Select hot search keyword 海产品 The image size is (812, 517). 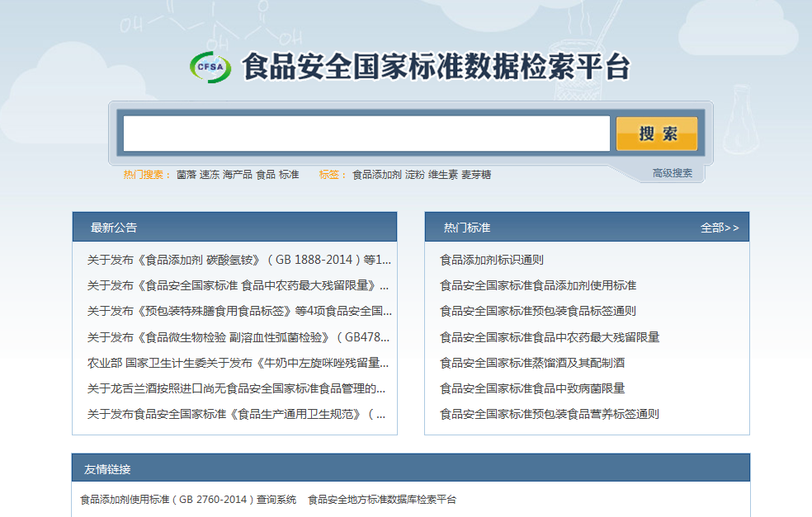pyautogui.click(x=237, y=175)
